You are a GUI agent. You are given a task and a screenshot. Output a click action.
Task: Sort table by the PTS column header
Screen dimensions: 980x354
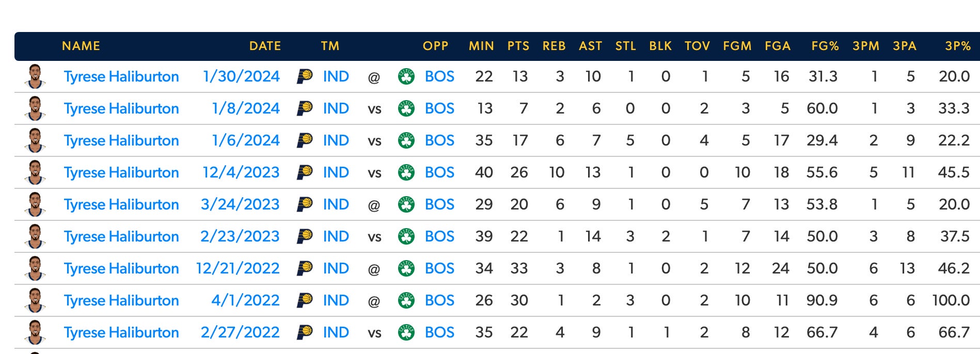point(518,46)
